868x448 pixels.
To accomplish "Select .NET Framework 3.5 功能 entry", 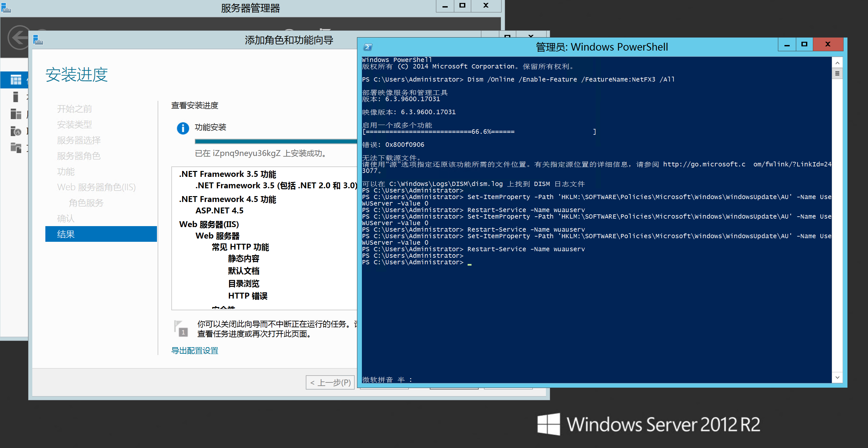I will point(227,174).
